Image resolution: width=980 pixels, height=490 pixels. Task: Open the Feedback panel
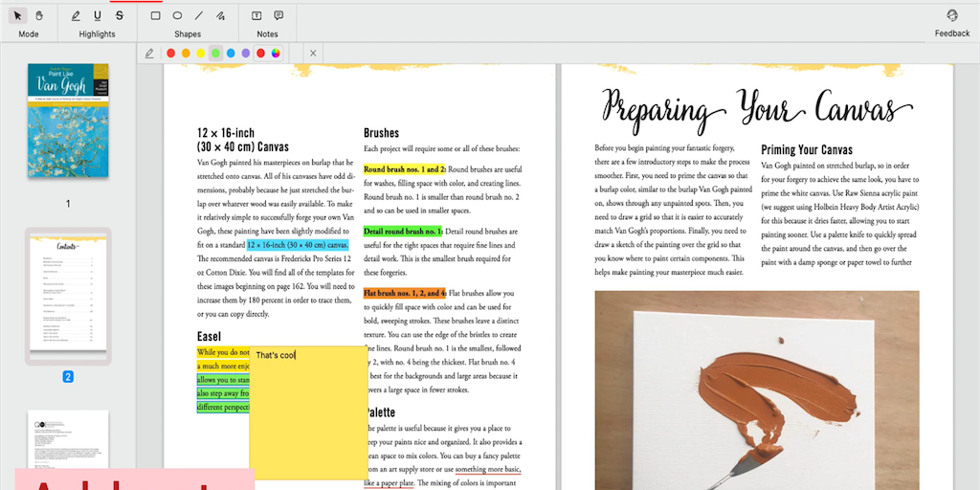click(x=952, y=23)
